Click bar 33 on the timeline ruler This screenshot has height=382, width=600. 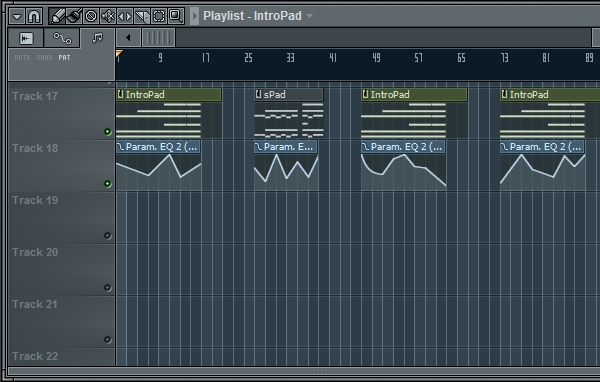[x=291, y=58]
